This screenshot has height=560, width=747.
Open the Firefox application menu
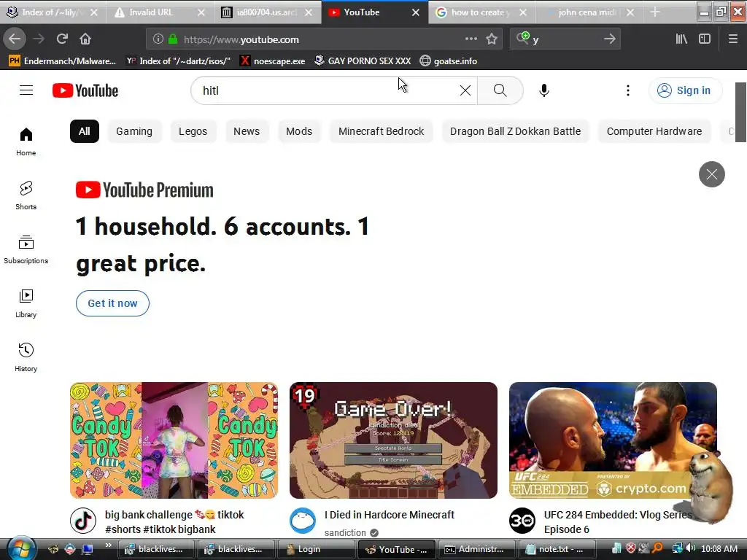732,39
